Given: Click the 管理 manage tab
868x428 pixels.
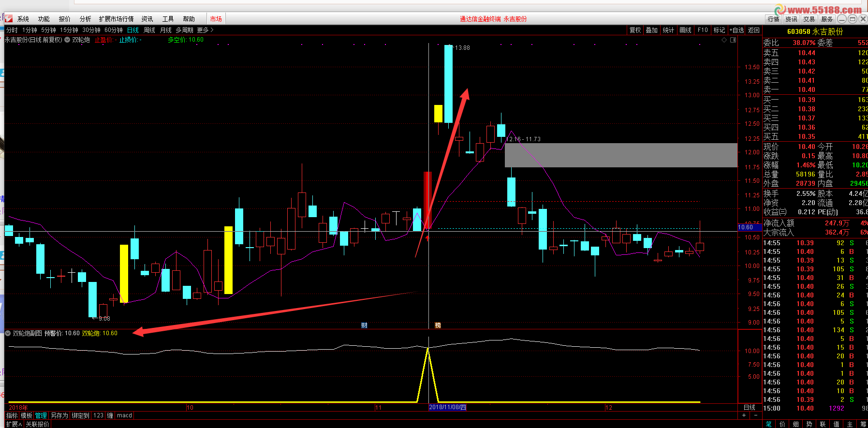Looking at the screenshot, I should coord(41,415).
